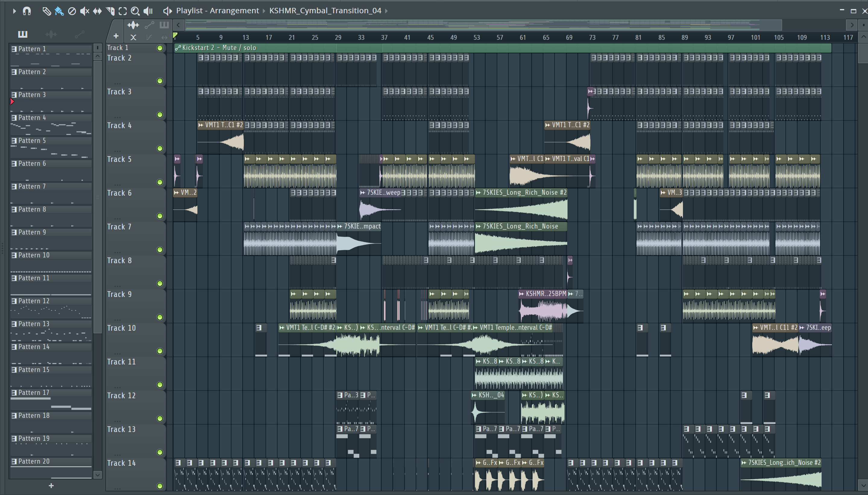Screen dimensions: 868x495
Task: Click the speaker icon beside Playlist title
Action: pyautogui.click(x=167, y=11)
